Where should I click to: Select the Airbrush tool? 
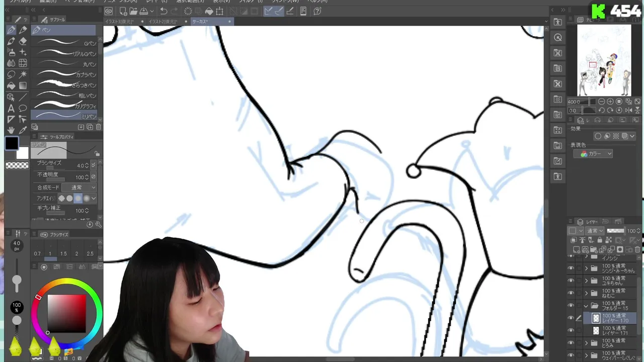click(x=11, y=52)
